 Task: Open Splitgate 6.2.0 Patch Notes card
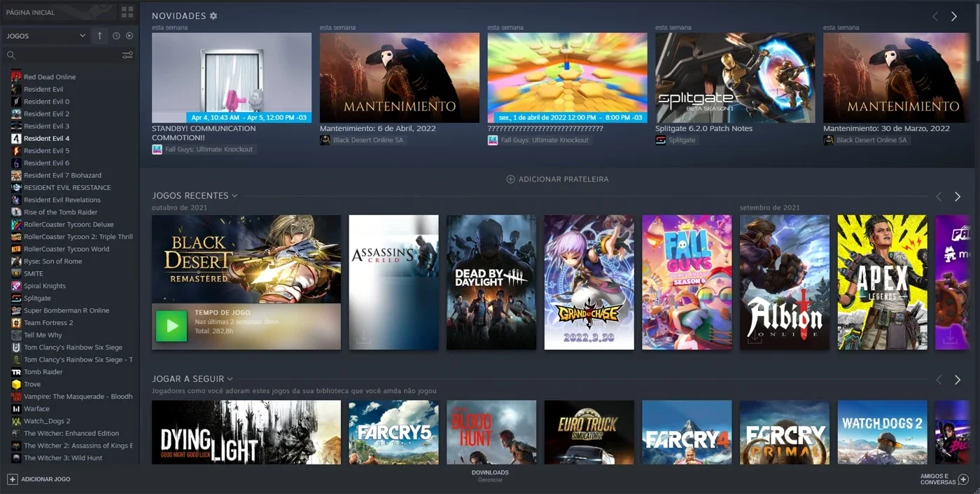click(735, 78)
